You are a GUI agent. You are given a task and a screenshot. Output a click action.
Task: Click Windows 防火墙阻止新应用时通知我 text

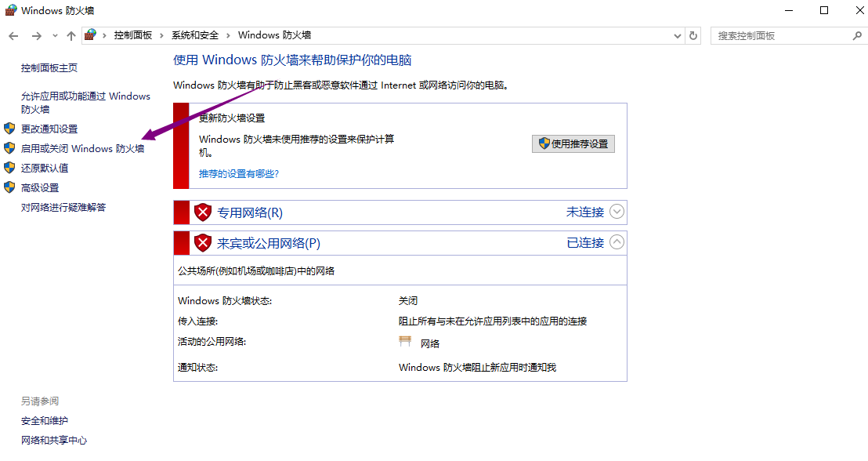click(x=477, y=368)
